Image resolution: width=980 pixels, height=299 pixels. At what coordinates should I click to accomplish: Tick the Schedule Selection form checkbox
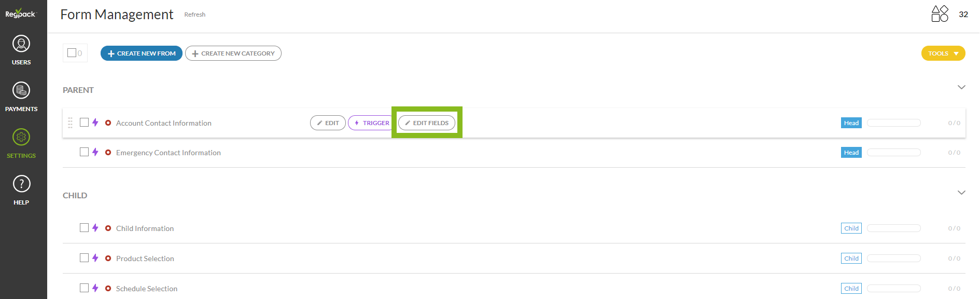pyautogui.click(x=84, y=288)
